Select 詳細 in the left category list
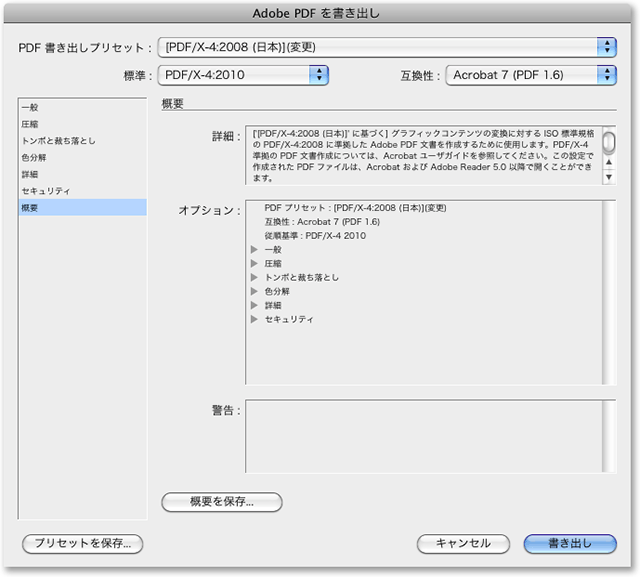Viewport: 640px width, 577px height. point(31,174)
